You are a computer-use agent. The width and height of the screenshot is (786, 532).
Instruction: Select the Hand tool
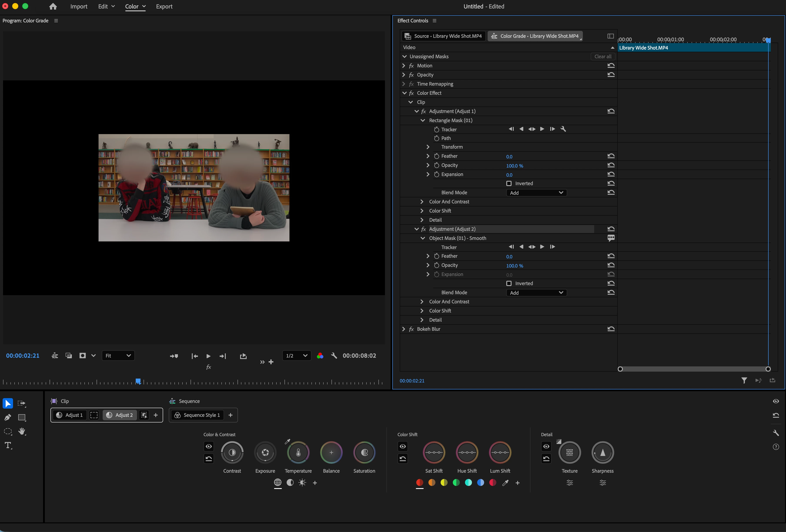tap(22, 432)
